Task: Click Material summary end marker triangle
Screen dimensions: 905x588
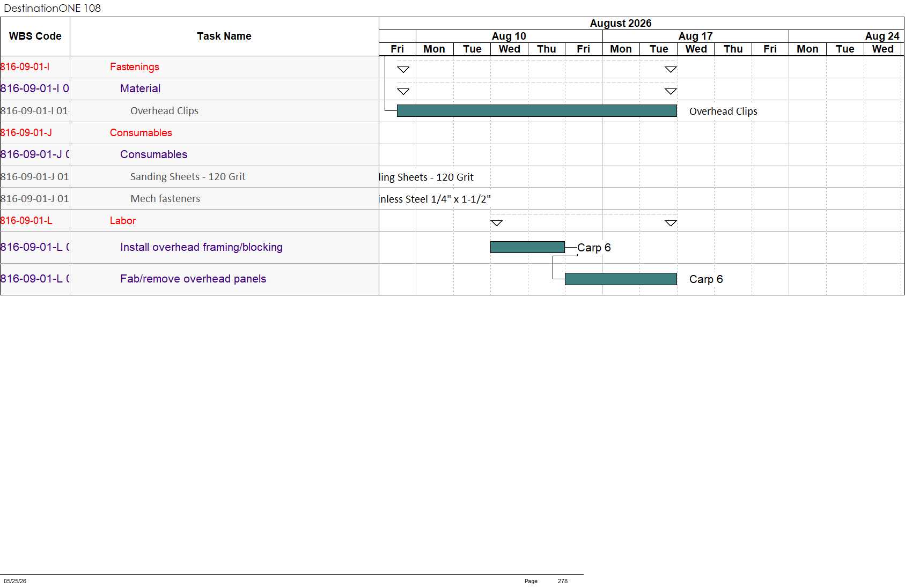Action: coord(671,92)
